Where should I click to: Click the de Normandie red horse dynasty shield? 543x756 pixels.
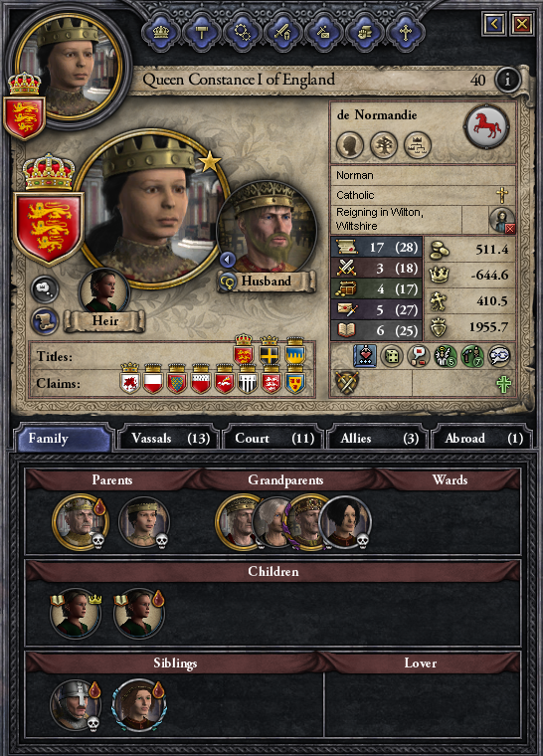pos(486,126)
